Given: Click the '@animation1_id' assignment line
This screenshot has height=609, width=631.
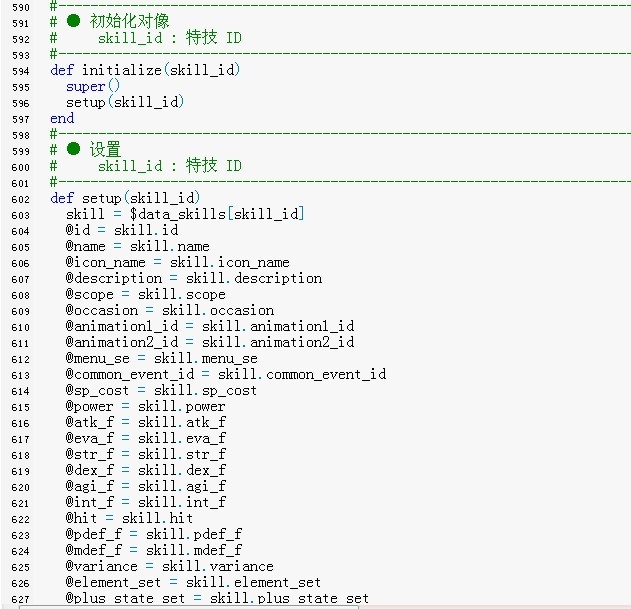Looking at the screenshot, I should 210,326.
